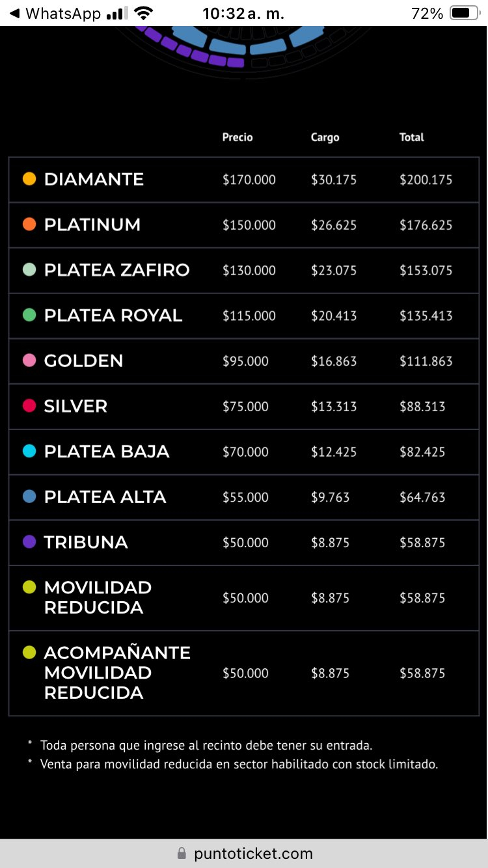Click the Total column header
This screenshot has width=488, height=868.
412,137
